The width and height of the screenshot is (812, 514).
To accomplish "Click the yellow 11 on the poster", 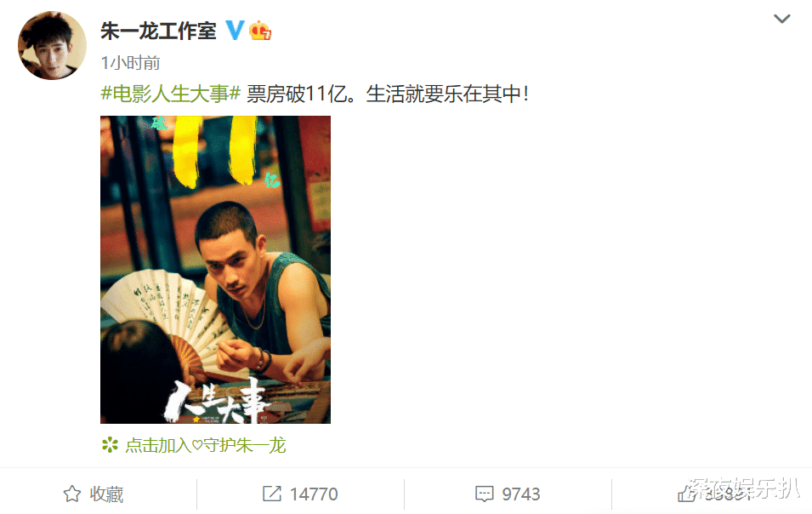I will (214, 151).
